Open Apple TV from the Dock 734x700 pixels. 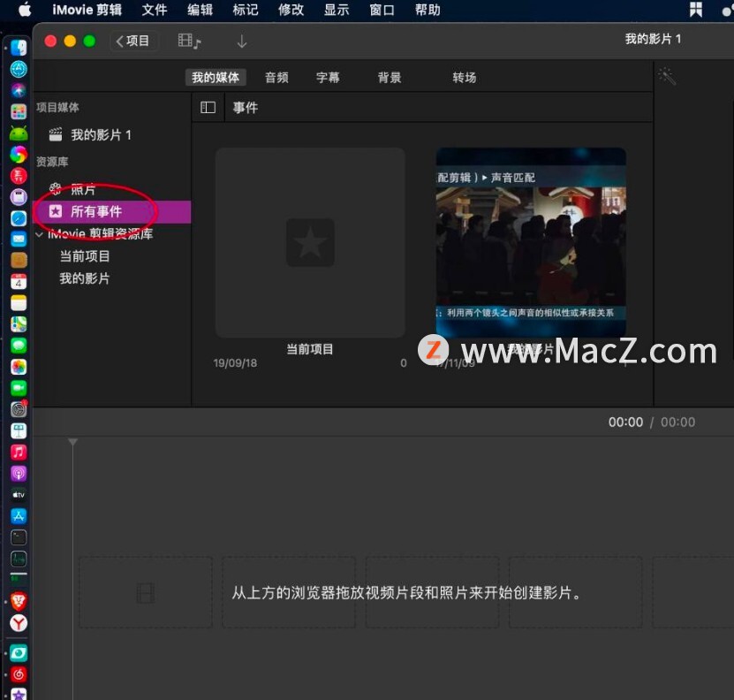tap(19, 495)
